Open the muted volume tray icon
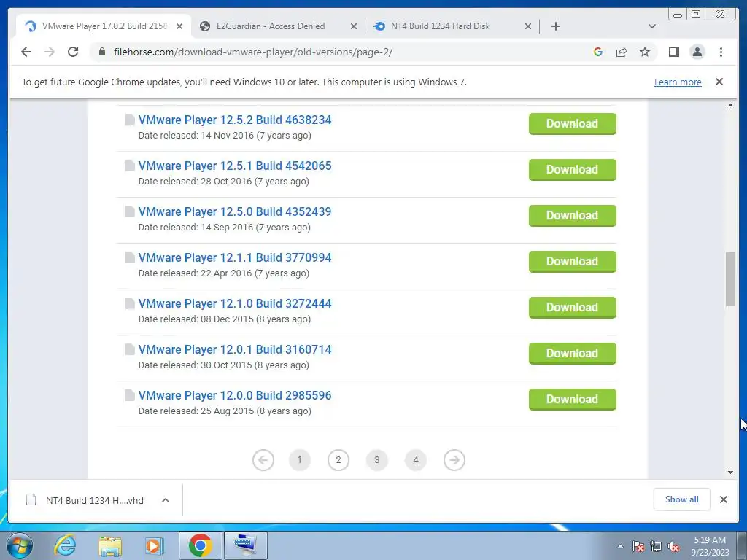 [673, 546]
